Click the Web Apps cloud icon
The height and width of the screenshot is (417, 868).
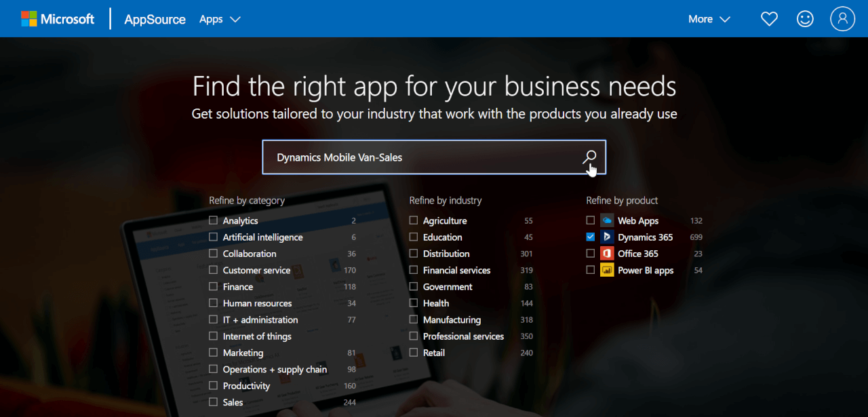(607, 221)
